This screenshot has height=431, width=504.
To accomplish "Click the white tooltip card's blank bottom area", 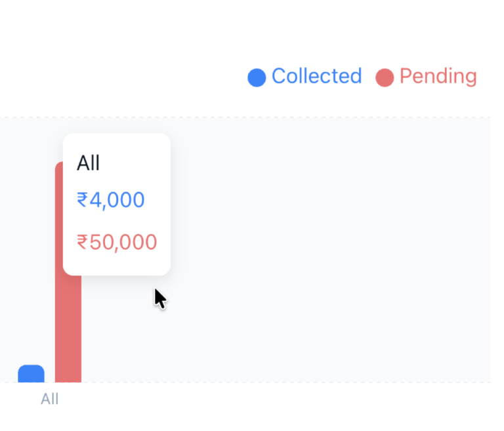I will click(117, 265).
